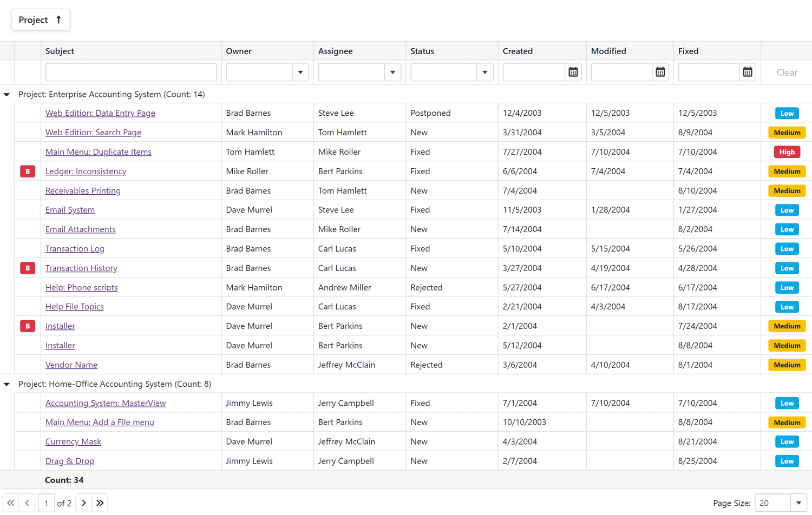
Task: Open the Created date calendar picker
Action: click(x=573, y=72)
